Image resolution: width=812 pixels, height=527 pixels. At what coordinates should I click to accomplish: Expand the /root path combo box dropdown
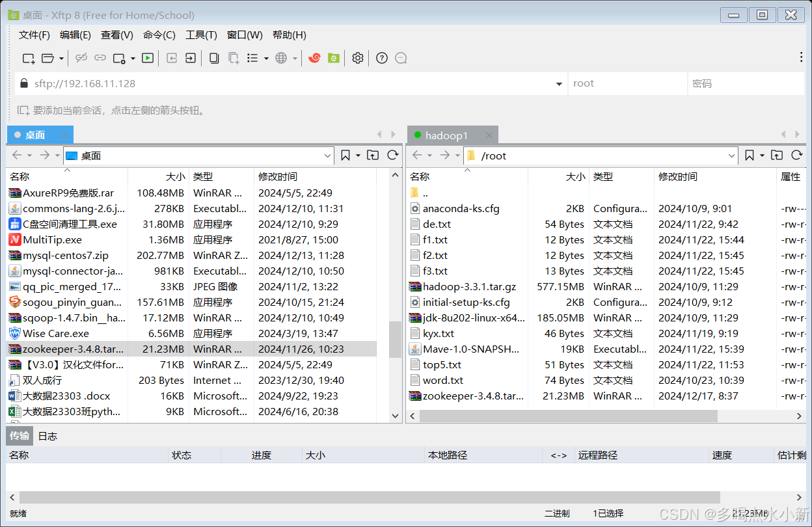[732, 155]
